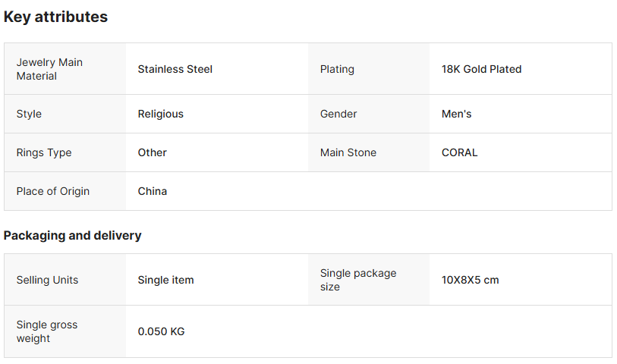Click the Style attribute label
The width and height of the screenshot is (617, 364).
29,114
